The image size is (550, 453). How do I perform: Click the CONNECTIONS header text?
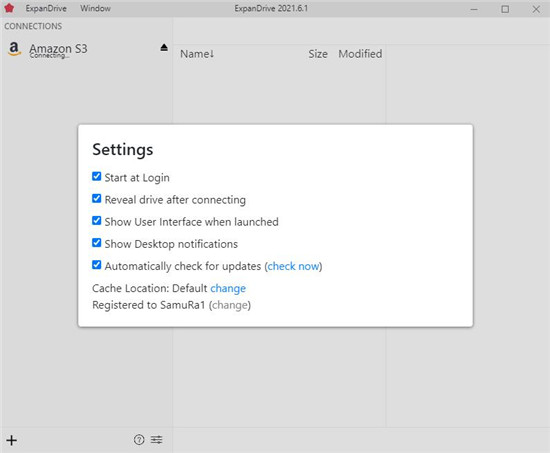(x=33, y=26)
